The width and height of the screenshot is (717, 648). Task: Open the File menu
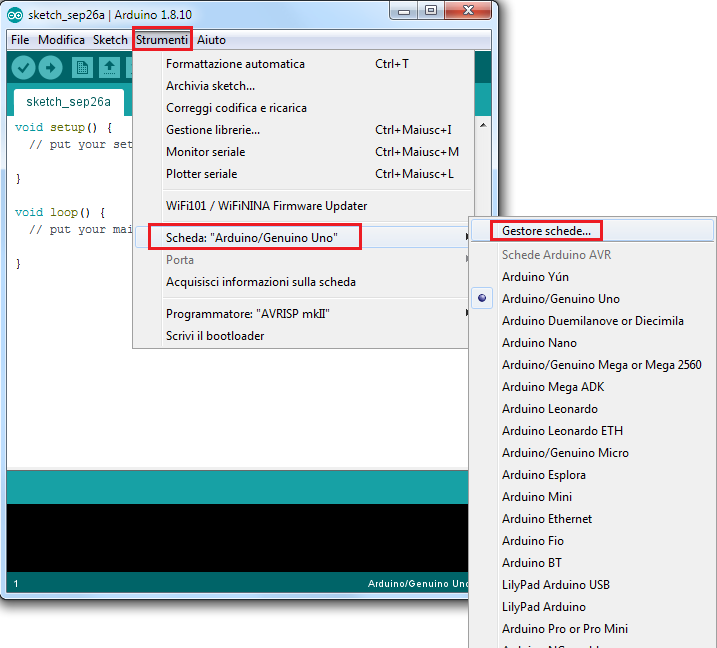[x=20, y=40]
